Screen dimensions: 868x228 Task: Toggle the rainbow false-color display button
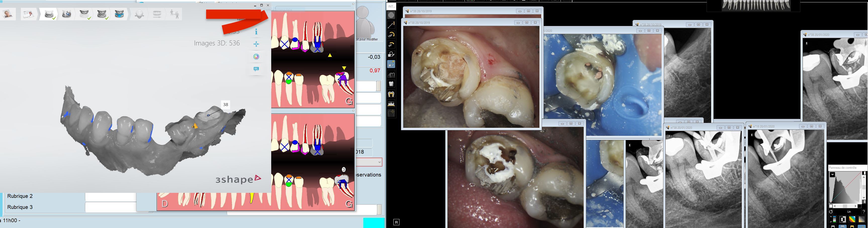[x=852, y=219]
